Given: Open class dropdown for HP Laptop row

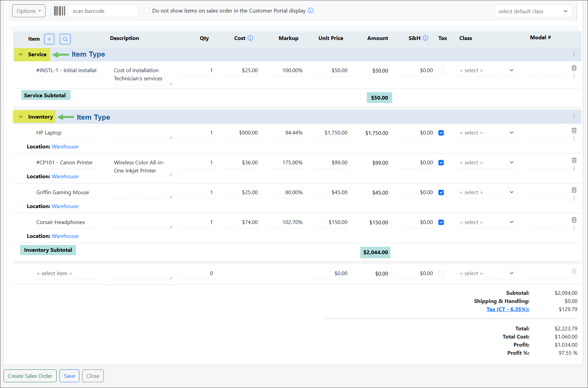Looking at the screenshot, I should click(x=487, y=133).
